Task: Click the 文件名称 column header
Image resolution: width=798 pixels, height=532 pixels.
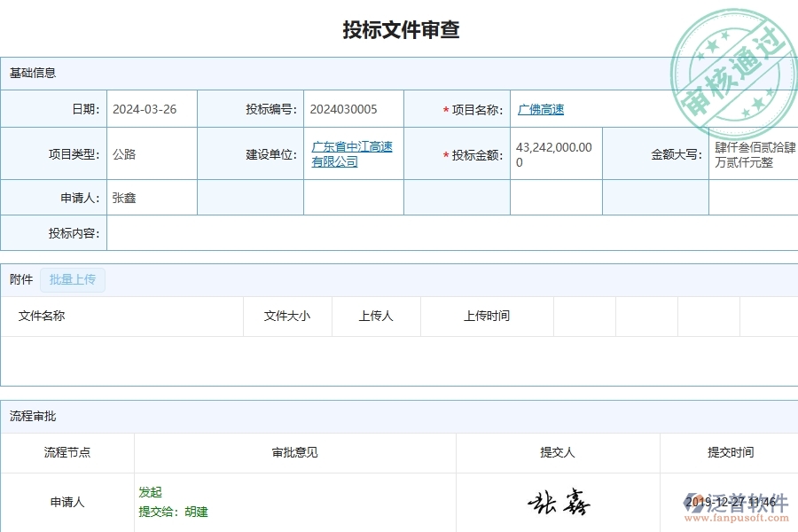Action: pos(43,316)
